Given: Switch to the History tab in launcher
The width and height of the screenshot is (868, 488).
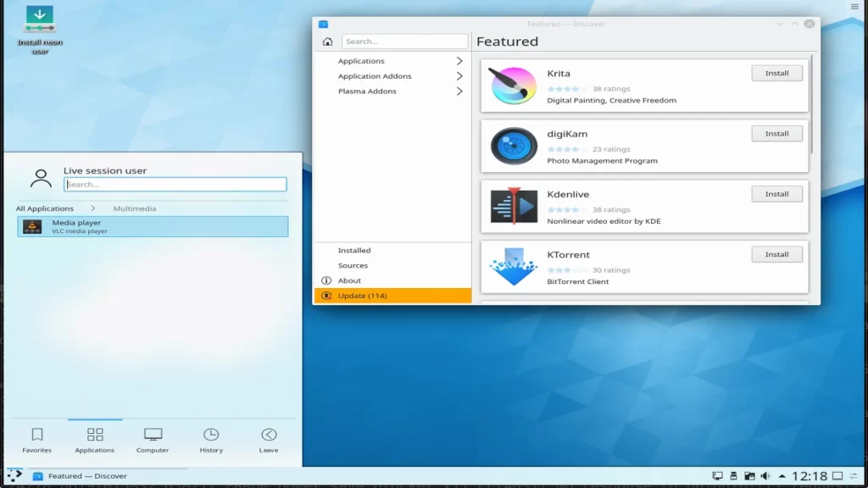Looking at the screenshot, I should (x=211, y=440).
